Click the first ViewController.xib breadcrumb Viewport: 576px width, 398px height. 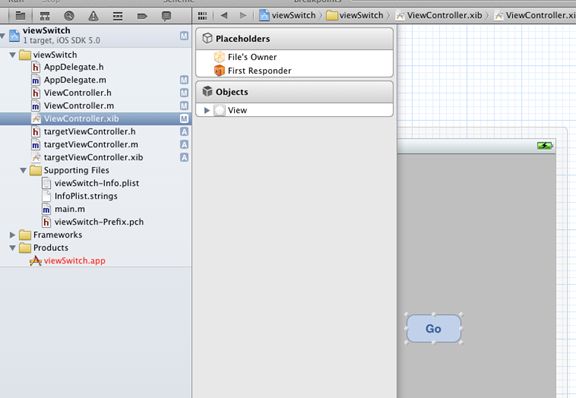(439, 15)
